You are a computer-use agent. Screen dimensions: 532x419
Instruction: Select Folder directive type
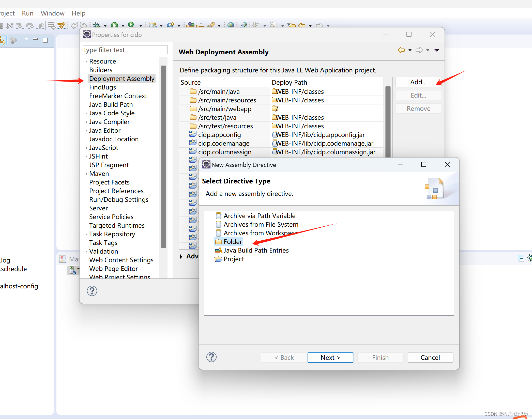(x=229, y=242)
